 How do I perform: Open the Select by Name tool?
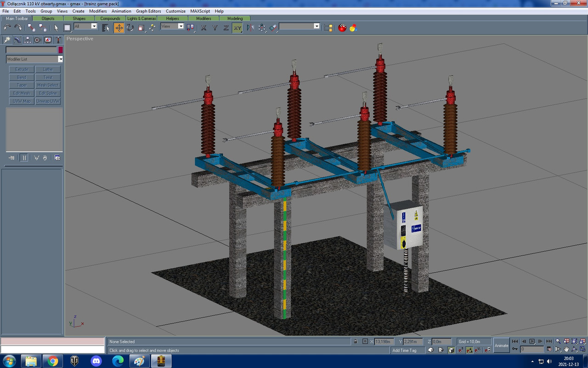point(106,28)
